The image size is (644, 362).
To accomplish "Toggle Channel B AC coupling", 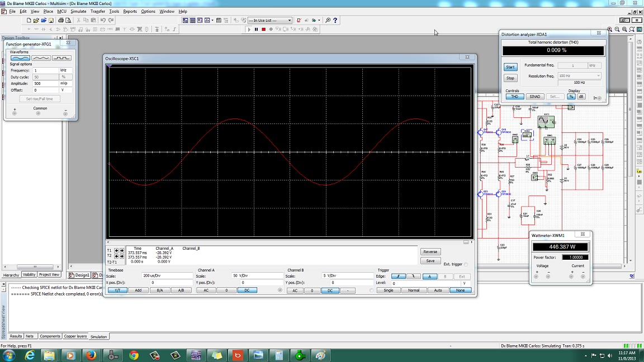I will pos(295,290).
